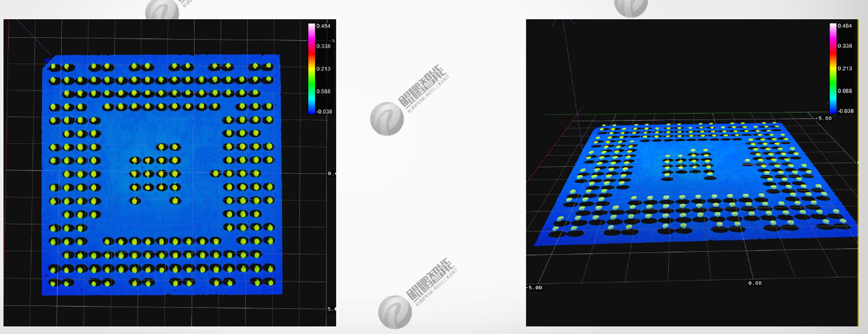Click the bottom-center watermark circular logo
The height and width of the screenshot is (334, 868).
(x=395, y=311)
